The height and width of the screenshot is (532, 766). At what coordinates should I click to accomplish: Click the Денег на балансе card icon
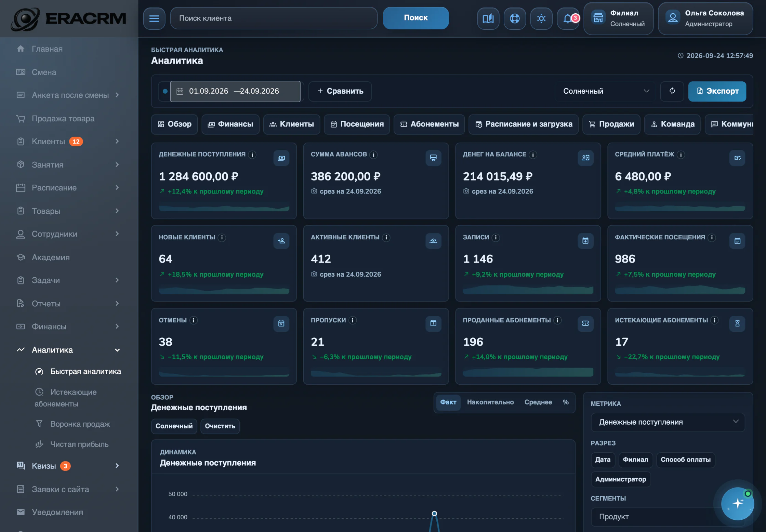pos(585,158)
